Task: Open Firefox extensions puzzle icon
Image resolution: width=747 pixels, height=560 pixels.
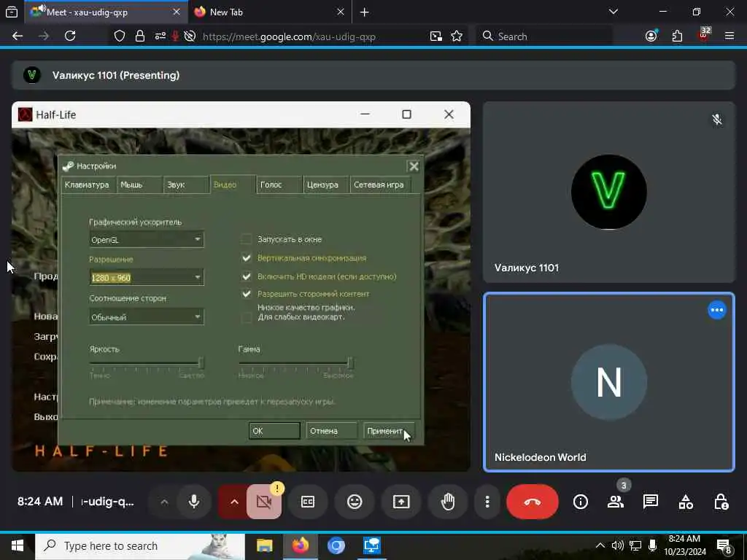Action: 677,36
